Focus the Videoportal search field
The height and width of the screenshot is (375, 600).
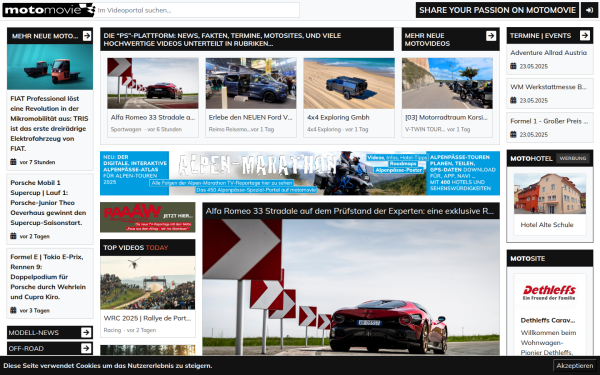(197, 10)
